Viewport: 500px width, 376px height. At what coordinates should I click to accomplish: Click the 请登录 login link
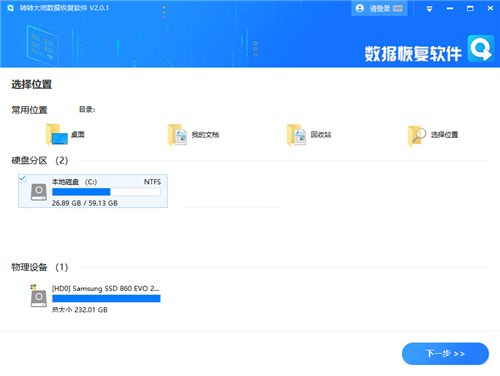(x=380, y=8)
